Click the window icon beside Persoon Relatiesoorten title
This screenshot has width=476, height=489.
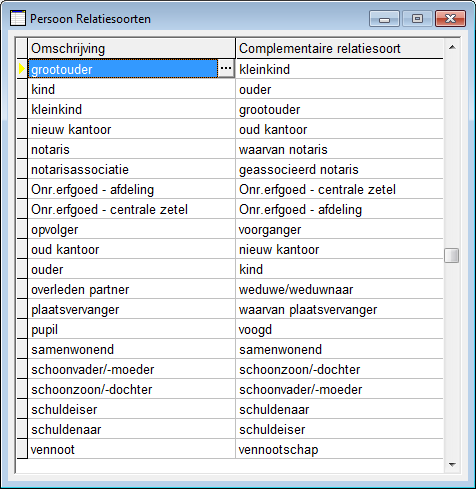pyautogui.click(x=18, y=18)
